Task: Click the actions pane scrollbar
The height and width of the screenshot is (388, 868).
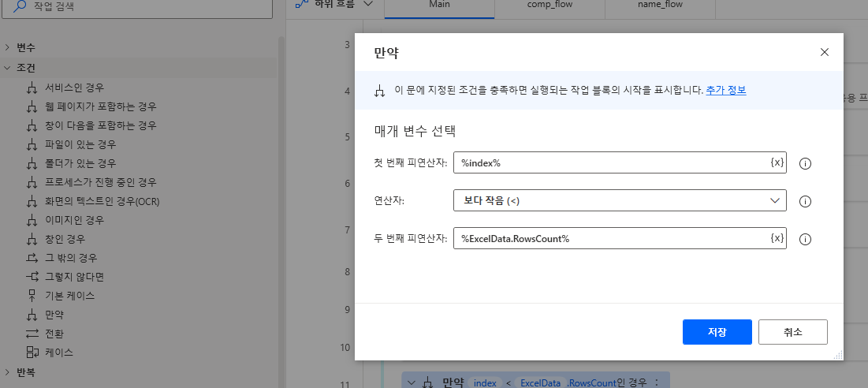Action: pos(281,212)
